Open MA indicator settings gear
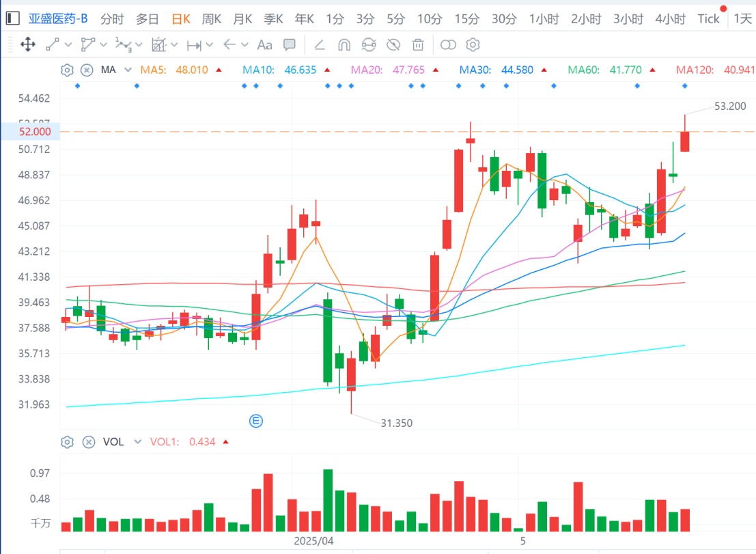 click(x=67, y=70)
